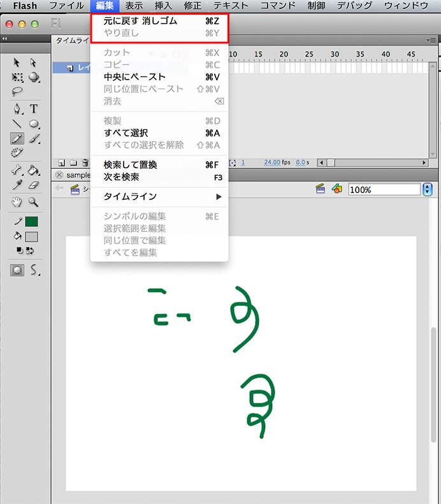Select the Pencil tool in the tools panel
Viewport: 441px width, 504px height.
tap(17, 138)
